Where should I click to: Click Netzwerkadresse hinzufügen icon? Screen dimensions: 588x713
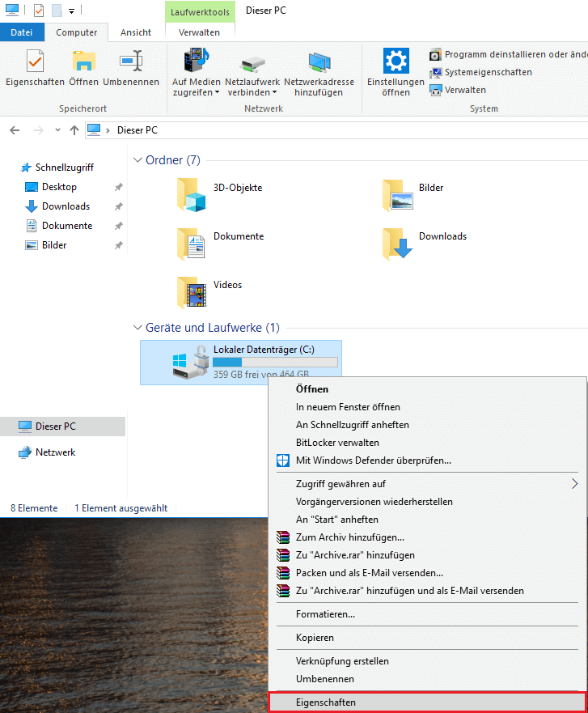(319, 63)
